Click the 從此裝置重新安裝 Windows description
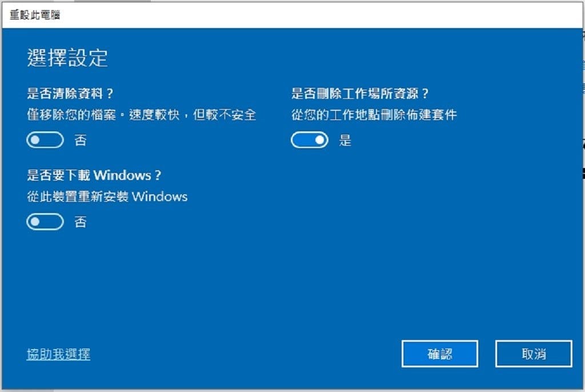This screenshot has width=585, height=392. [x=107, y=197]
